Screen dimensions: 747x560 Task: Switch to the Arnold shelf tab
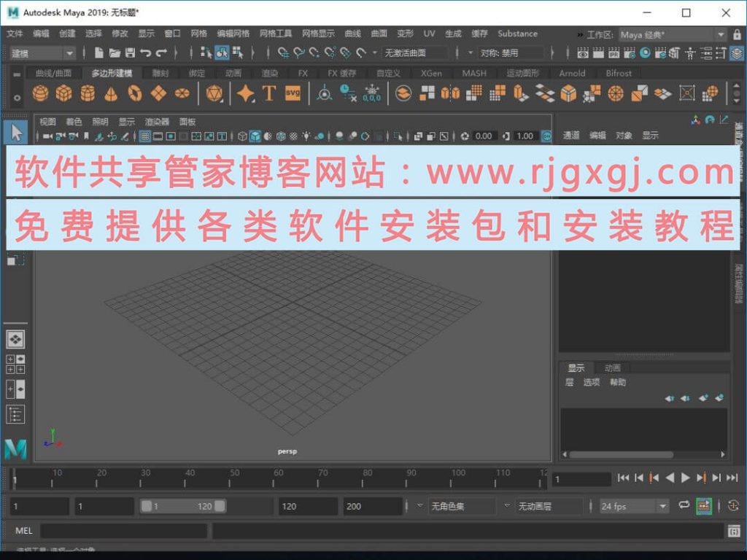(x=572, y=73)
